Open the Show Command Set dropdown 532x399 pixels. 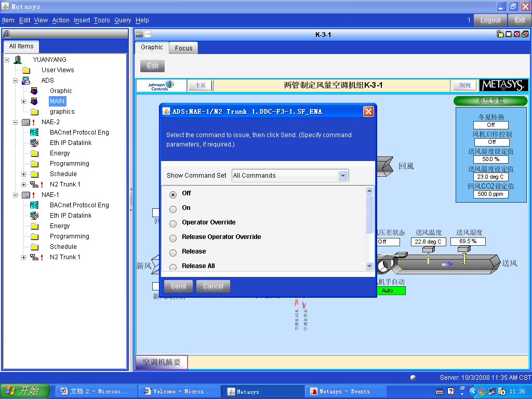tap(342, 176)
